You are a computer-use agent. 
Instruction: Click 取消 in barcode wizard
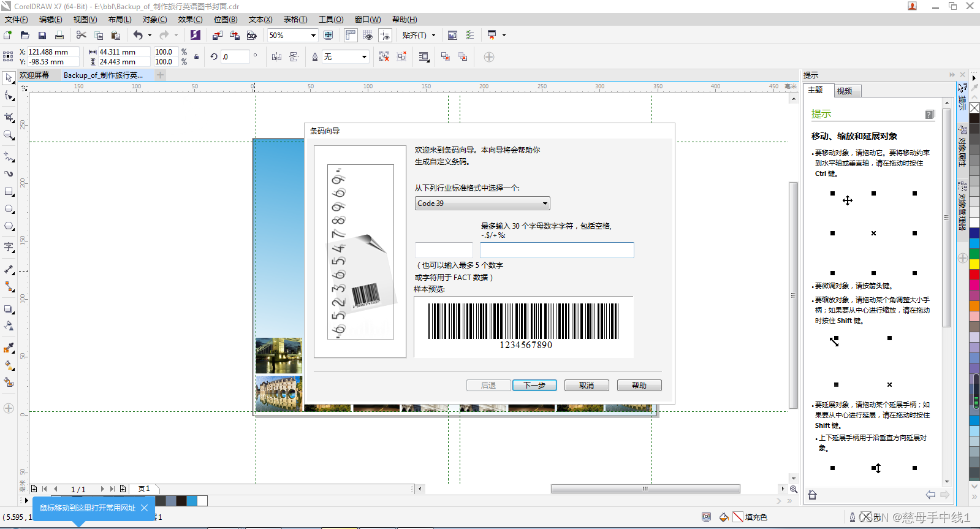[x=587, y=385]
